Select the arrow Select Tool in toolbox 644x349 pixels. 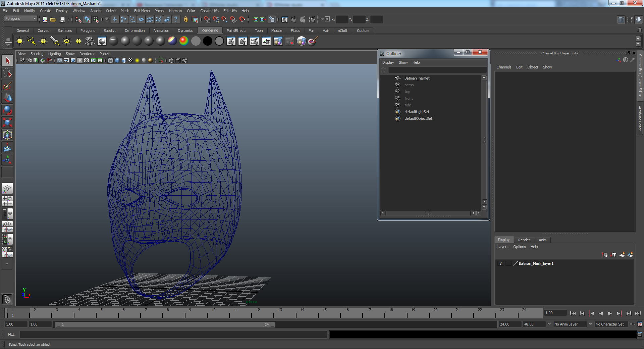click(x=7, y=61)
